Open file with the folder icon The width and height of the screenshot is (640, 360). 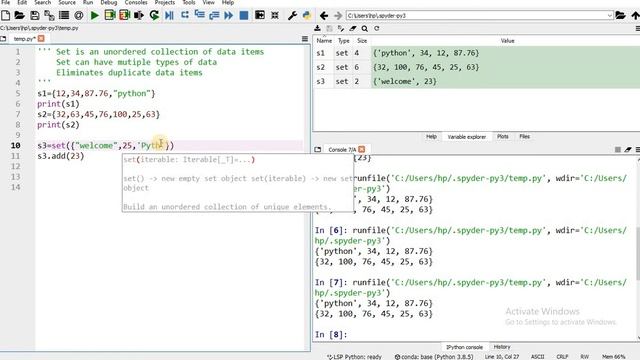click(20, 16)
